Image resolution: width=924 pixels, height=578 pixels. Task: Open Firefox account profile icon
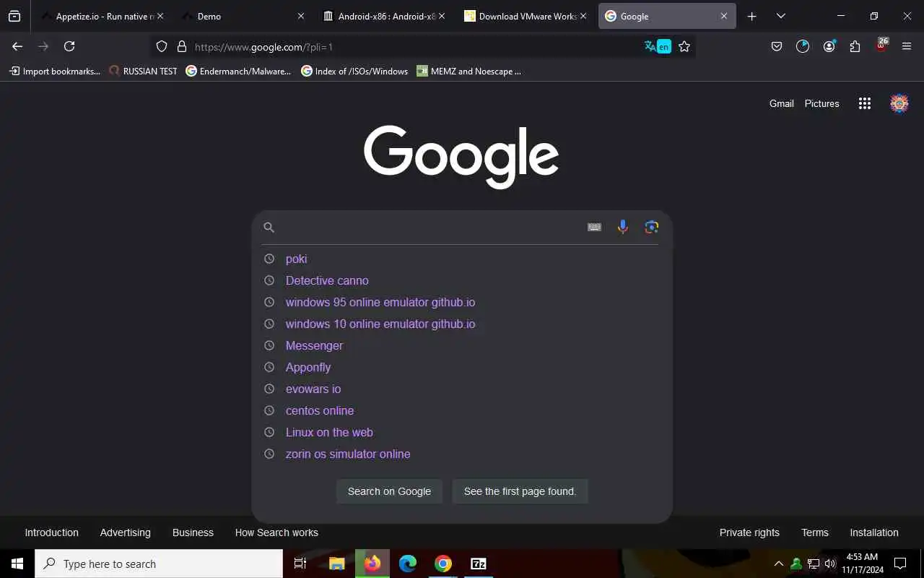tap(829, 46)
